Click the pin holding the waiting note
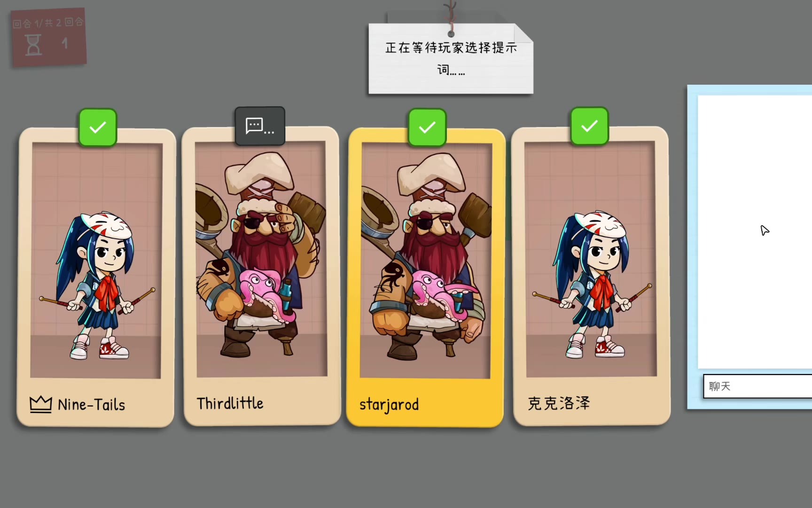Screen dimensions: 812x508 coord(451,33)
